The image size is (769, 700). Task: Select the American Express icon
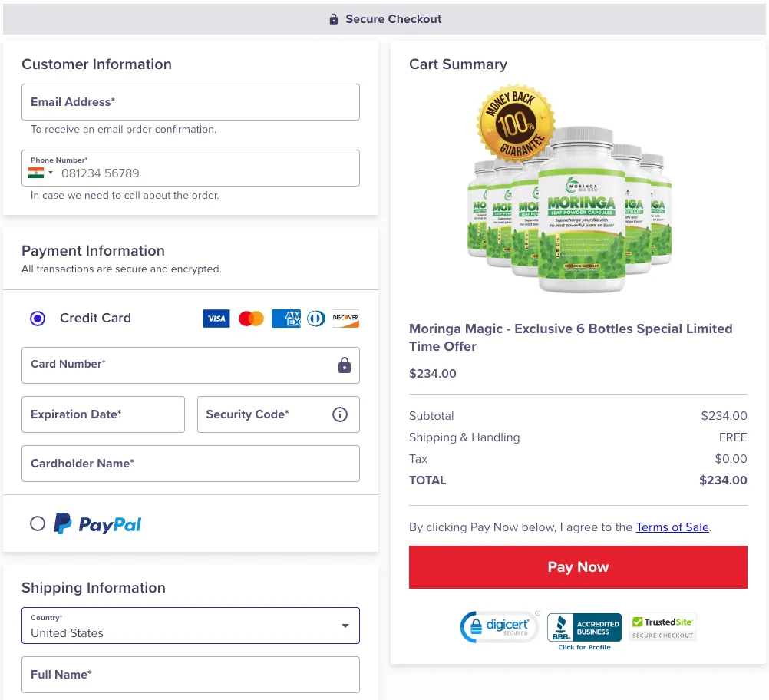285,318
